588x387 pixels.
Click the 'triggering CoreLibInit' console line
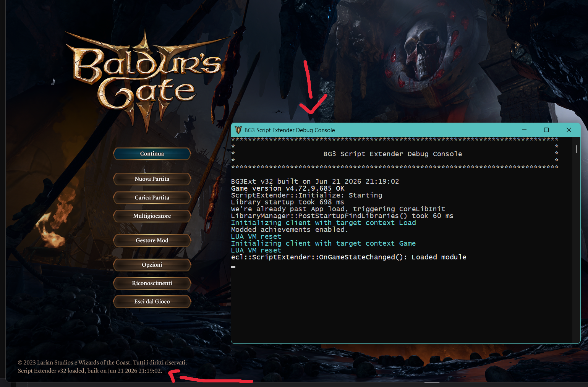338,209
